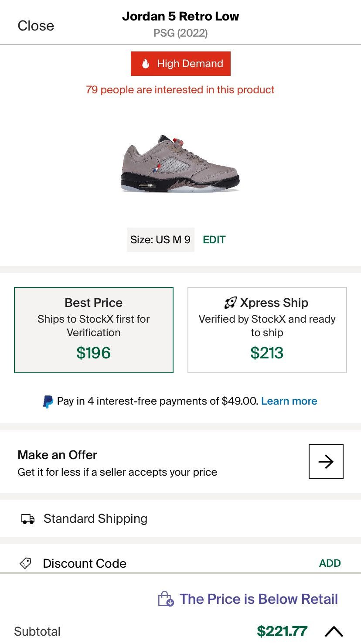Click the PayPal logo icon
This screenshot has height=644, width=361.
(48, 402)
